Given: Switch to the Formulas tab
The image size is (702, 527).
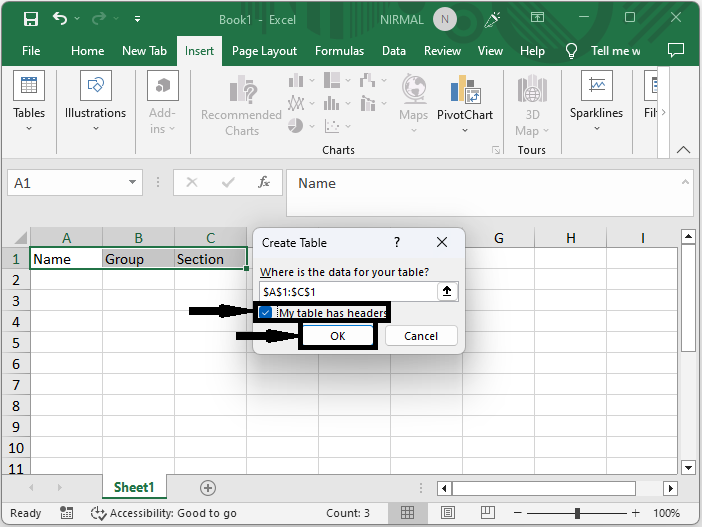Looking at the screenshot, I should coord(339,51).
